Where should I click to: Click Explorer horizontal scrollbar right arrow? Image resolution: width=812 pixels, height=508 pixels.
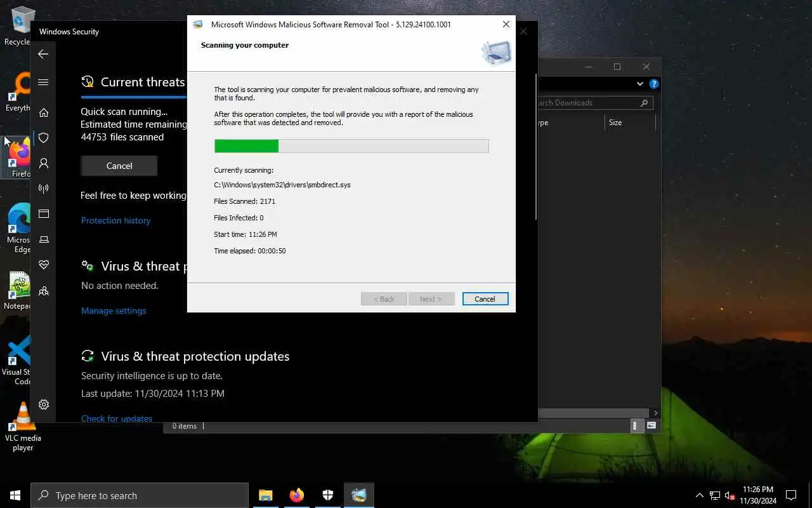click(655, 413)
